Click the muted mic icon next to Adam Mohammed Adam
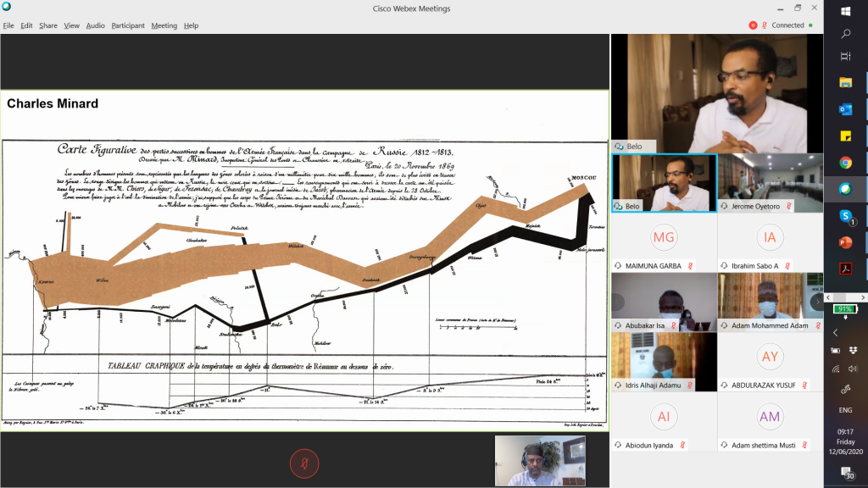 818,326
